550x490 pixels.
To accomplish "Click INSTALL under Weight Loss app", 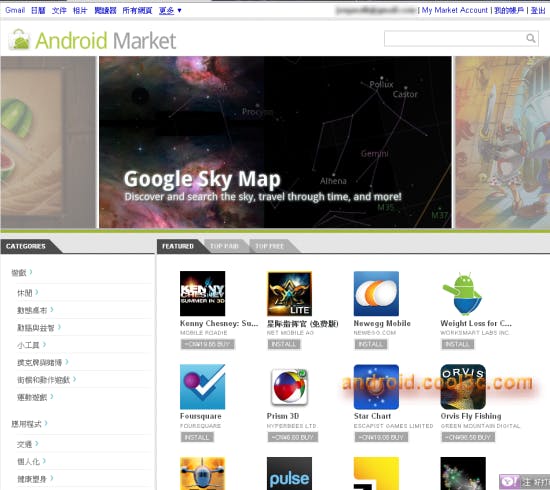I will pyautogui.click(x=457, y=344).
